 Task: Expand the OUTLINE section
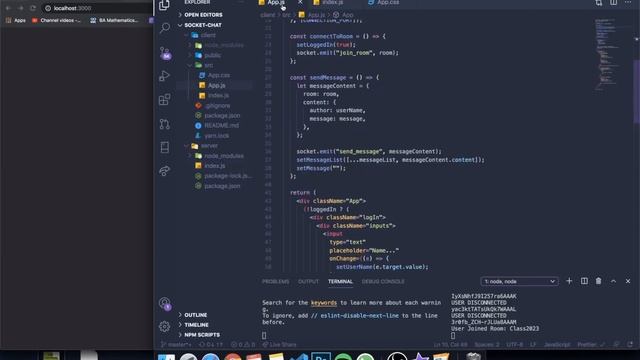click(x=196, y=315)
